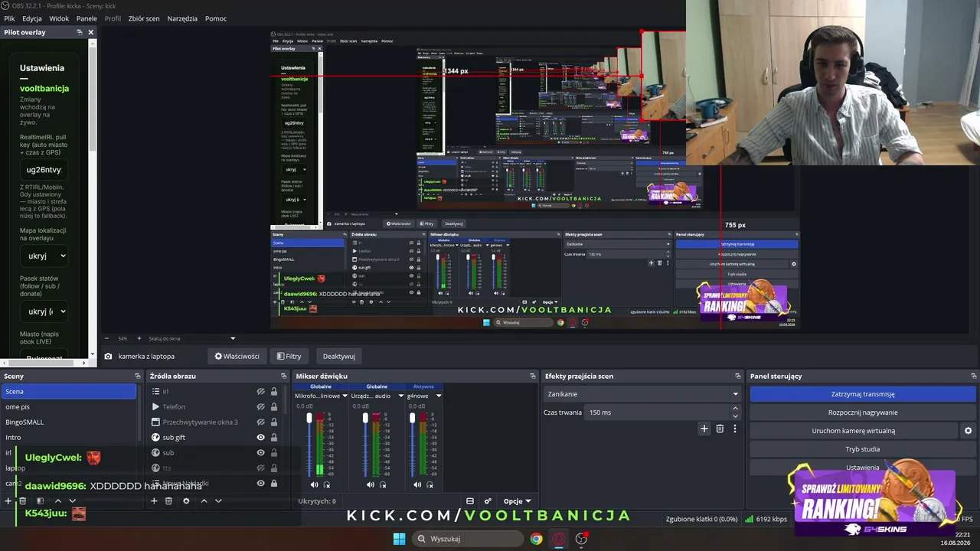Select the Przechwytywanie okna 3 source

(x=201, y=422)
